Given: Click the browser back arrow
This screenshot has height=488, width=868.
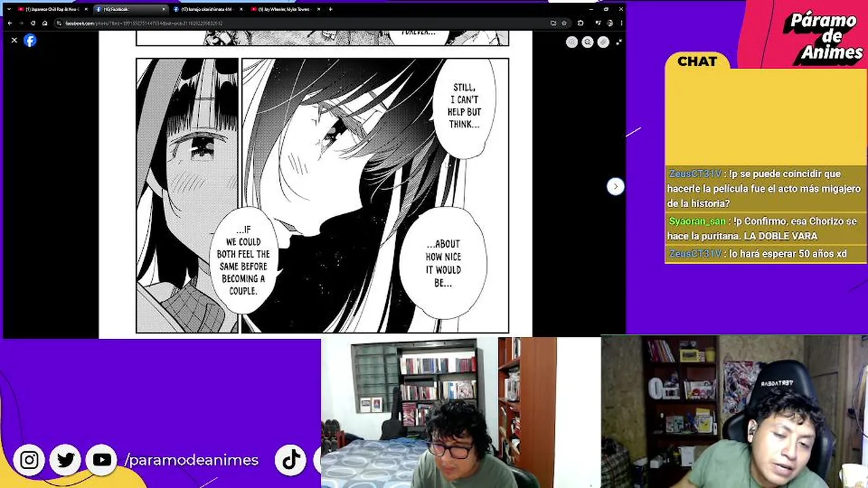Looking at the screenshot, I should [x=9, y=23].
